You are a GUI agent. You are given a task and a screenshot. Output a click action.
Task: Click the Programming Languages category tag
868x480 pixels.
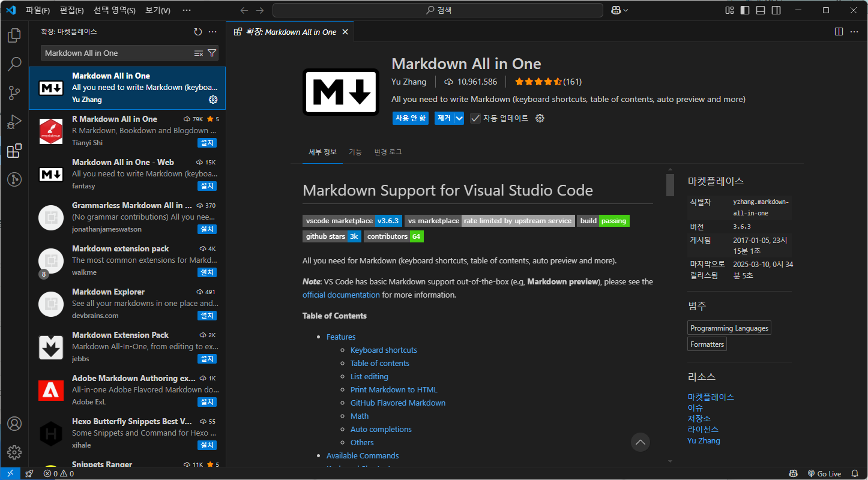point(729,328)
